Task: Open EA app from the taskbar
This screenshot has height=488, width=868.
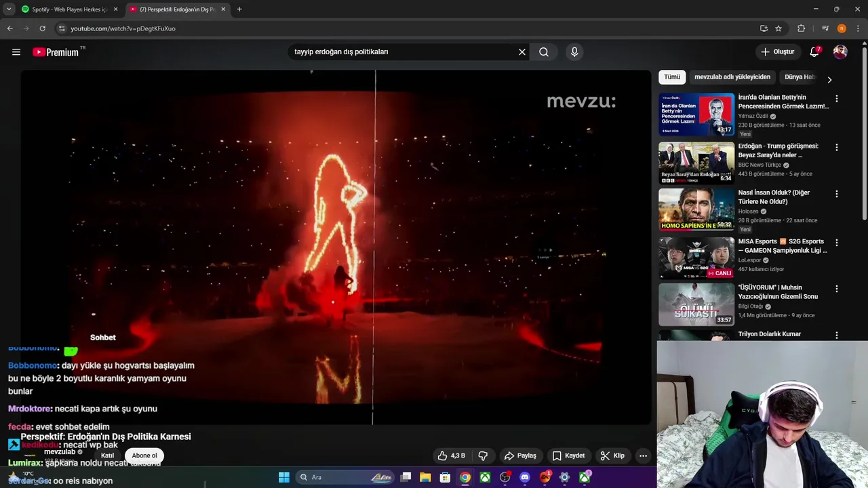Action: pyautogui.click(x=545, y=477)
